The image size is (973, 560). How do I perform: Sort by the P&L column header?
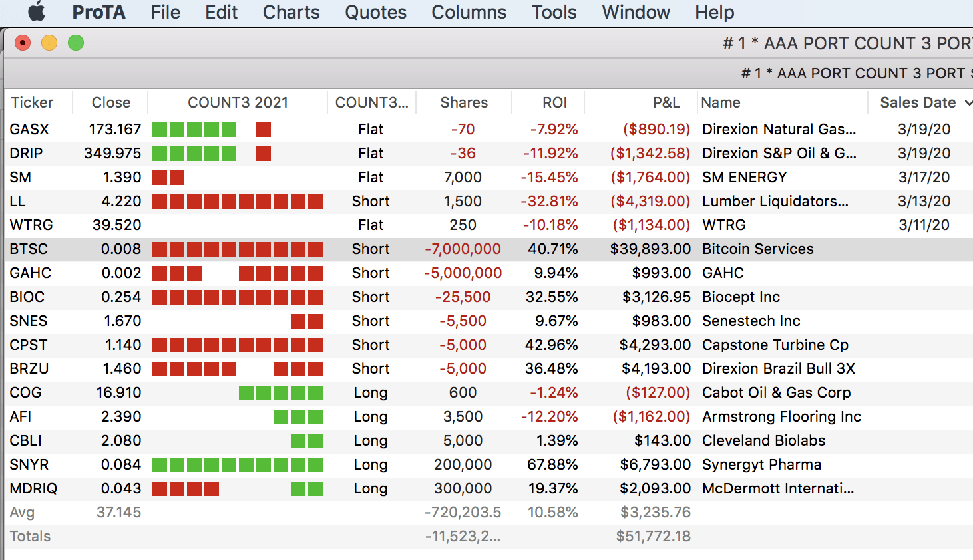(666, 103)
